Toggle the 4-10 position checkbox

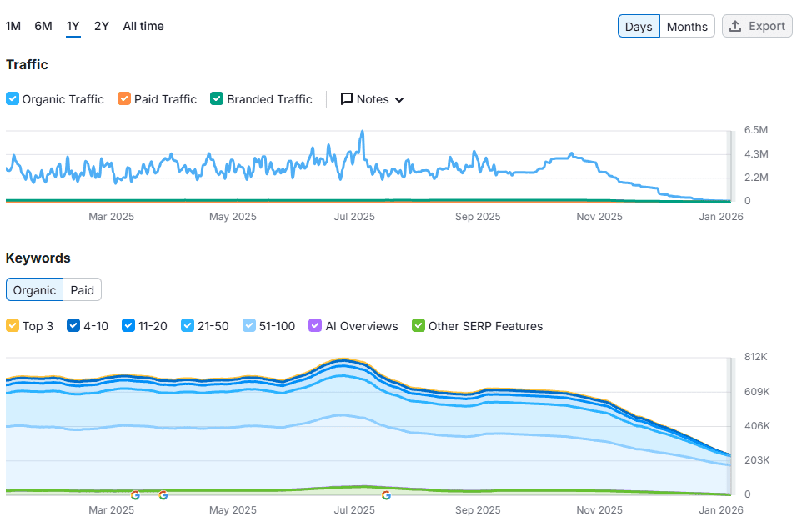tap(73, 326)
